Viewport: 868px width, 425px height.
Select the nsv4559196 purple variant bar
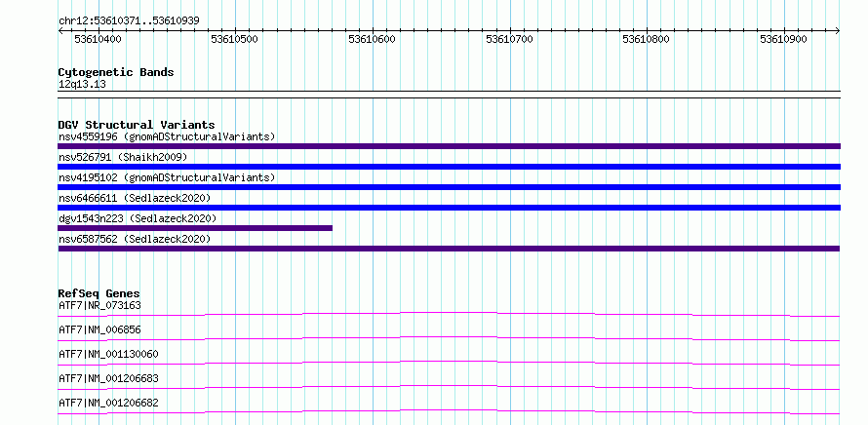click(449, 146)
